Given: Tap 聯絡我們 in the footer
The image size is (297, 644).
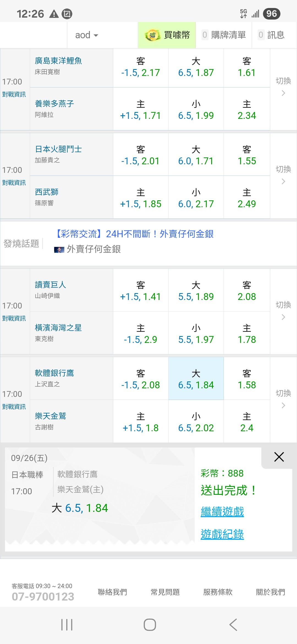Looking at the screenshot, I should 112,592.
